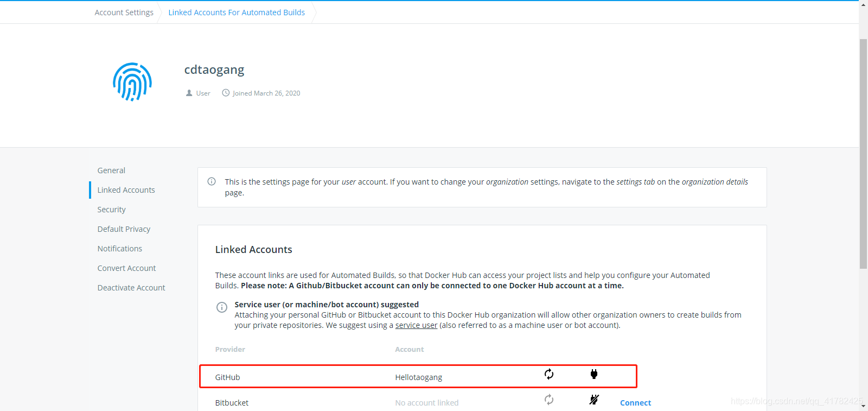
Task: Open Deactivate Account section
Action: tap(131, 288)
